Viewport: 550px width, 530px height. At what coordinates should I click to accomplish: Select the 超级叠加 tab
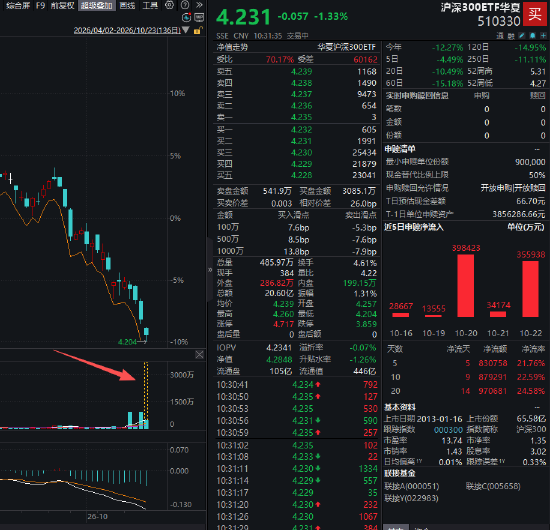(x=96, y=5)
